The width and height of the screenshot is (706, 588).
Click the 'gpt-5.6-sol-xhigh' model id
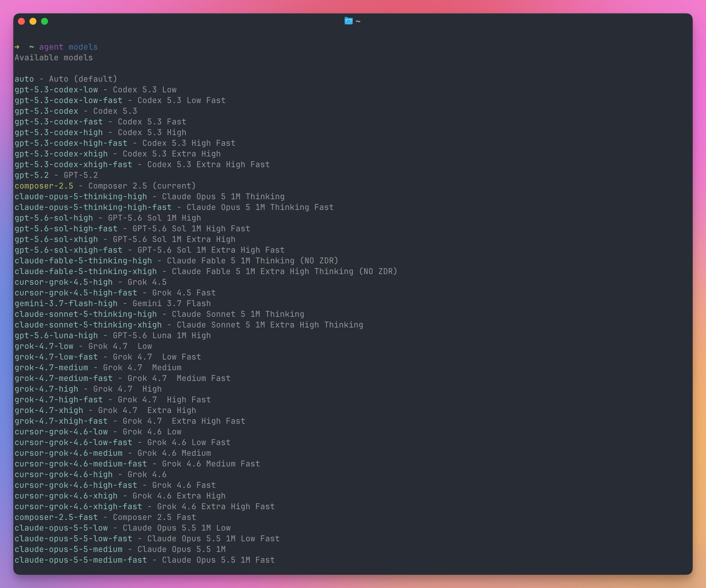tap(56, 240)
